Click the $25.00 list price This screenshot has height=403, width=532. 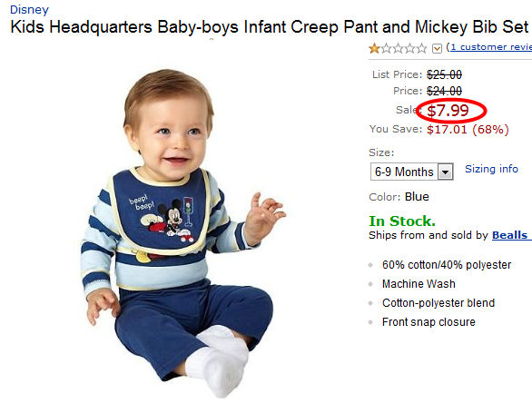coord(445,74)
